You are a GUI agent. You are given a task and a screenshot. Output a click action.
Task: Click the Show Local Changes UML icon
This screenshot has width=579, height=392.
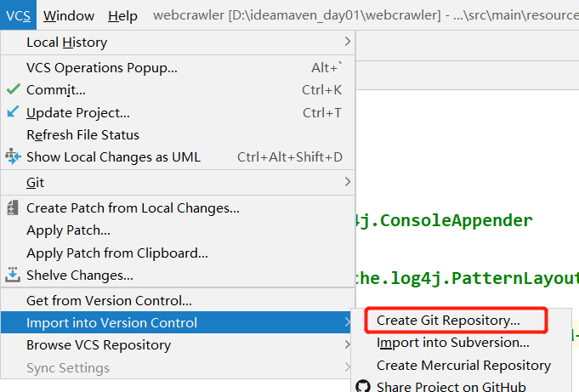[13, 156]
